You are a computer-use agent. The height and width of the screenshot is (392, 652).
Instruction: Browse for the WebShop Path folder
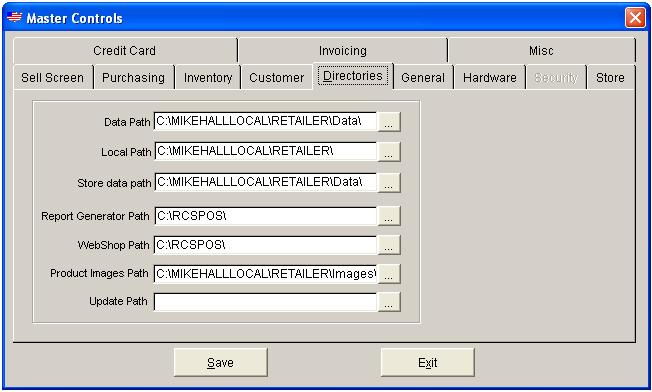pos(389,245)
